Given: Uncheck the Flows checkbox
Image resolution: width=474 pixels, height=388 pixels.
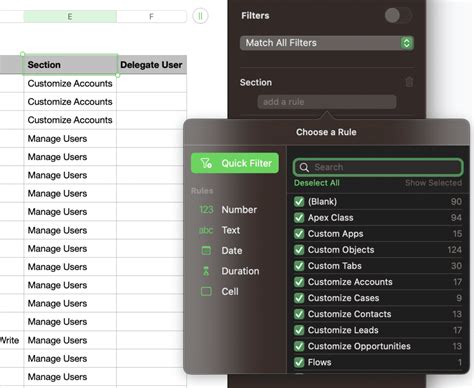Looking at the screenshot, I should (x=299, y=362).
